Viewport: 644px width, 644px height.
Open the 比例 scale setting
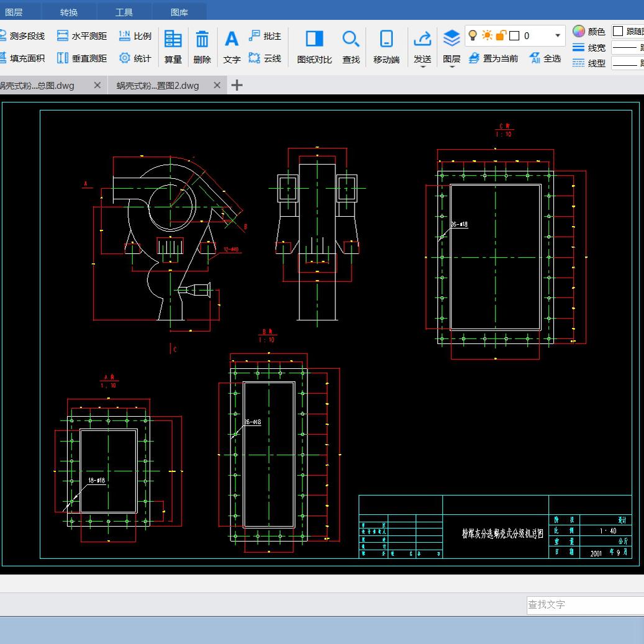(135, 36)
